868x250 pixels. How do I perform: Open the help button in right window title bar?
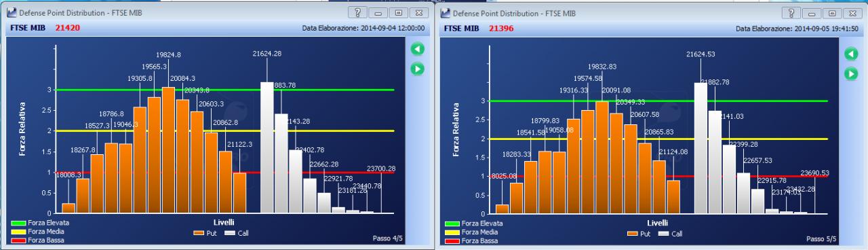point(791,13)
